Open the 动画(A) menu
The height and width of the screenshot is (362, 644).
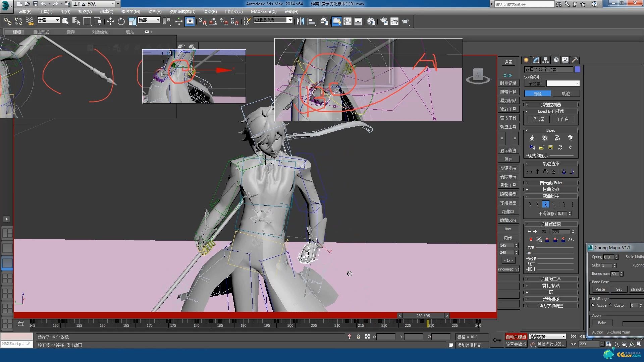(x=155, y=11)
